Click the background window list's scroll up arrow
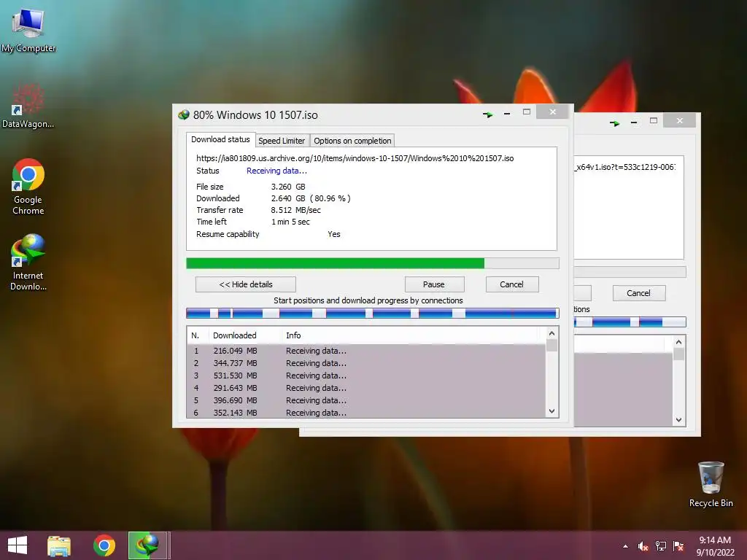This screenshot has height=560, width=747. click(679, 342)
